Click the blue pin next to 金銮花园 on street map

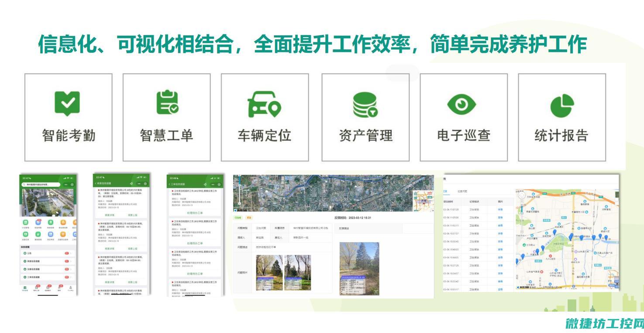click(x=554, y=232)
